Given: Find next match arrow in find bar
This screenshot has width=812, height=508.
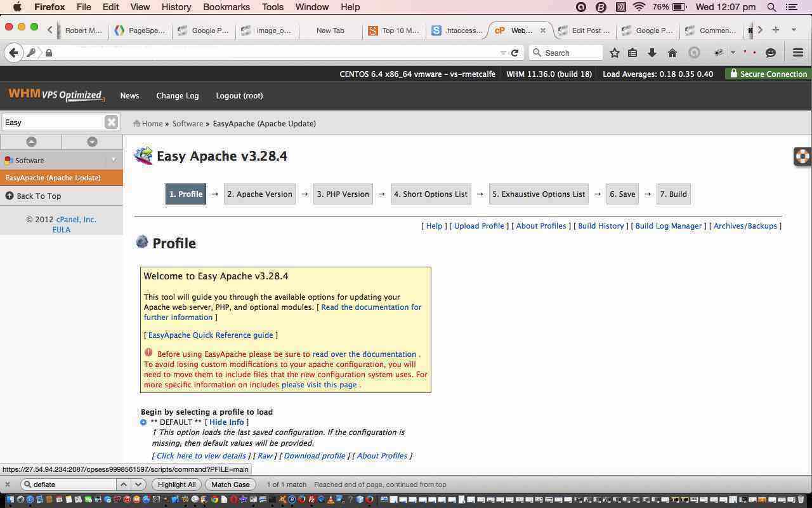Looking at the screenshot, I should (x=138, y=485).
